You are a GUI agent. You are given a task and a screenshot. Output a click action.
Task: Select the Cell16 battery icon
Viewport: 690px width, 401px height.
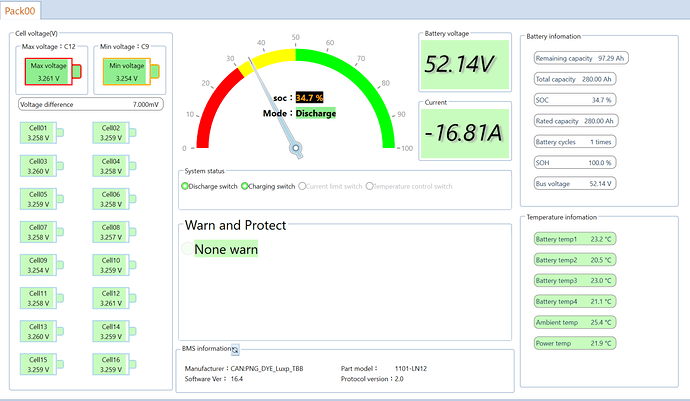(114, 364)
